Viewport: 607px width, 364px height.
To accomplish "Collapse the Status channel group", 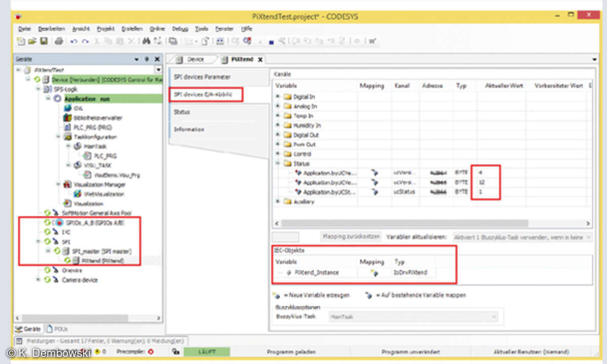I will 277,164.
